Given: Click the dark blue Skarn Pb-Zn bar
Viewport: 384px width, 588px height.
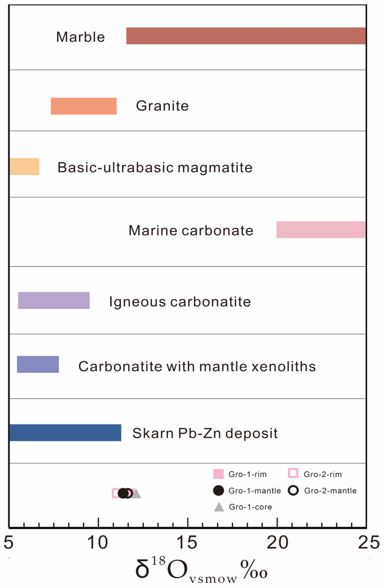Looking at the screenshot, I should (65, 433).
